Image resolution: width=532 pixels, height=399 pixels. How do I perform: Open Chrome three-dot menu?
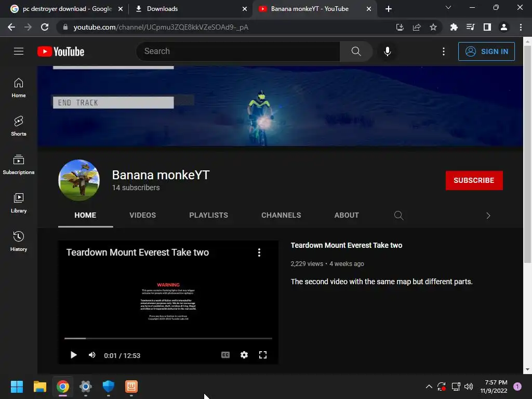coord(521,27)
